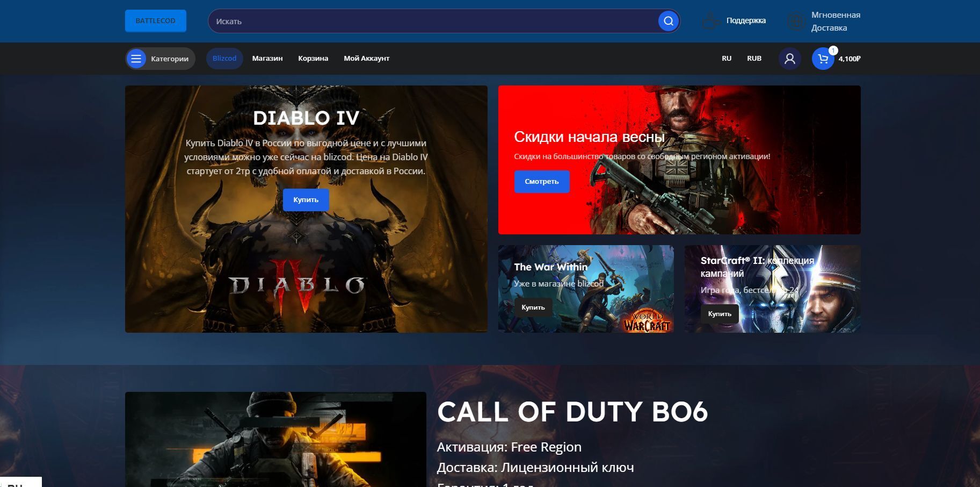980x487 pixels.
Task: Click the Доставка: Лицензионный ключ text
Action: coord(535,467)
